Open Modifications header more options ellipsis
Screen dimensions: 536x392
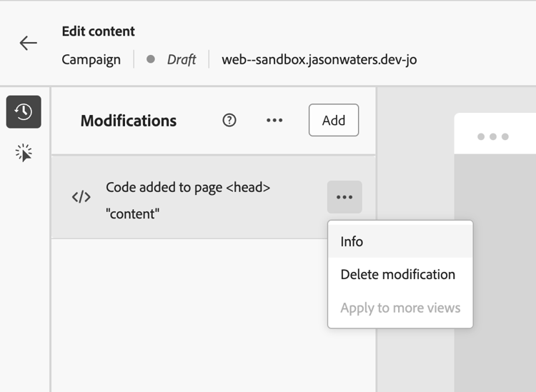[x=274, y=120]
